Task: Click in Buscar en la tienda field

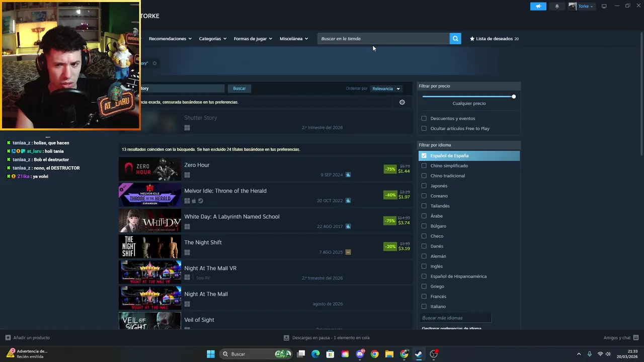Action: 383,39
